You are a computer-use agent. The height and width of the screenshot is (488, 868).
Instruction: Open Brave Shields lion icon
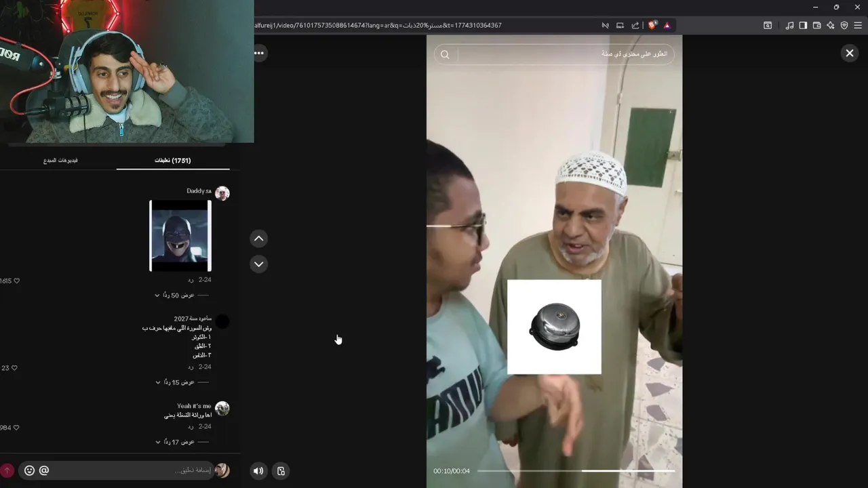pyautogui.click(x=652, y=25)
